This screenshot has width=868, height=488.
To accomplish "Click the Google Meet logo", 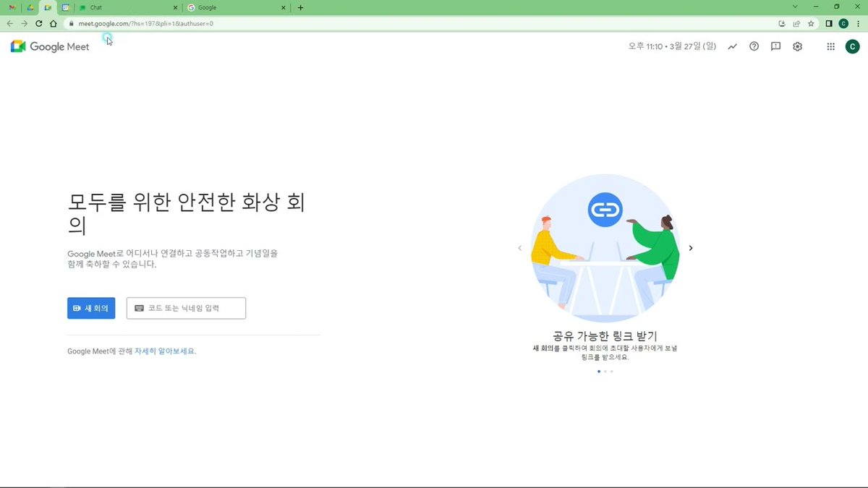I will 50,46.
